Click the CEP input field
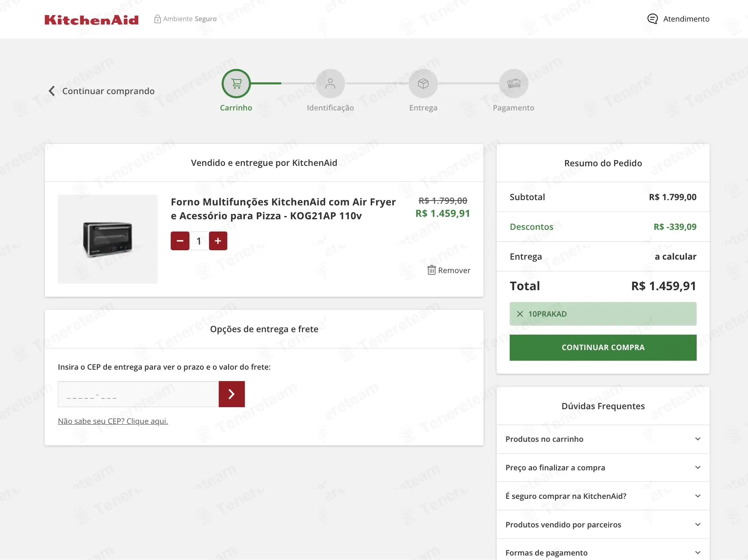 point(139,394)
